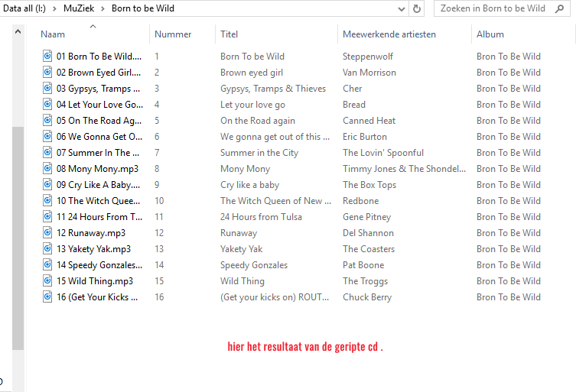Viewport: 576px width, 392px height.
Task: Go to Data all (I:) in breadcrumb
Action: pos(24,8)
